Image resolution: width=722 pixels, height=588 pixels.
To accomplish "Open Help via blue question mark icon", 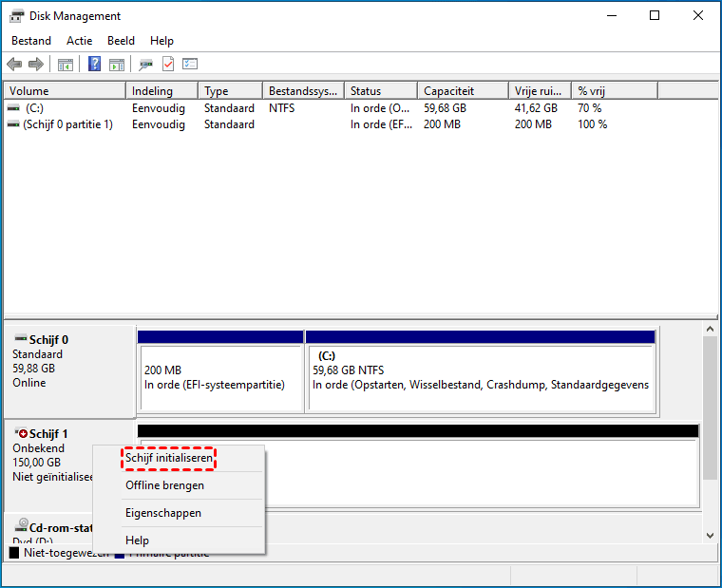I will pos(94,65).
